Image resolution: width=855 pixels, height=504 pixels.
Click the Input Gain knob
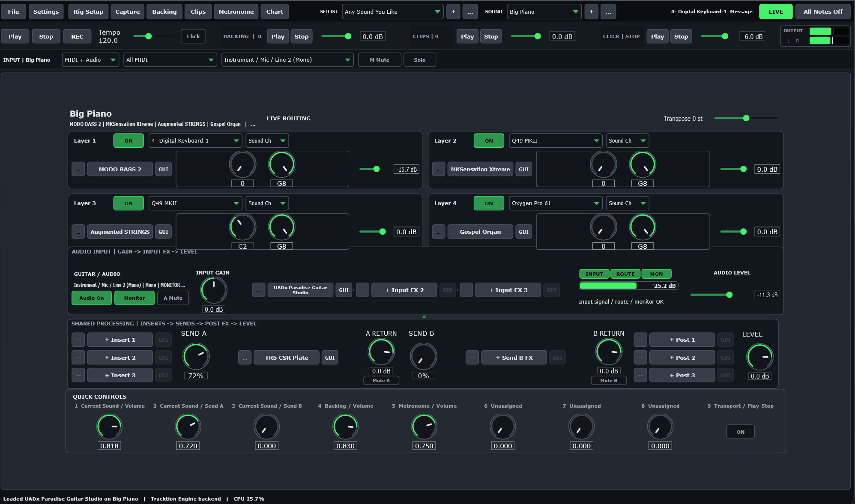pyautogui.click(x=213, y=290)
